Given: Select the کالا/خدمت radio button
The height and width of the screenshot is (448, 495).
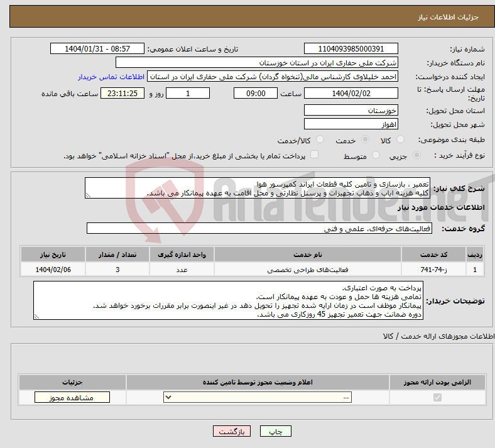Looking at the screenshot, I should 320,139.
